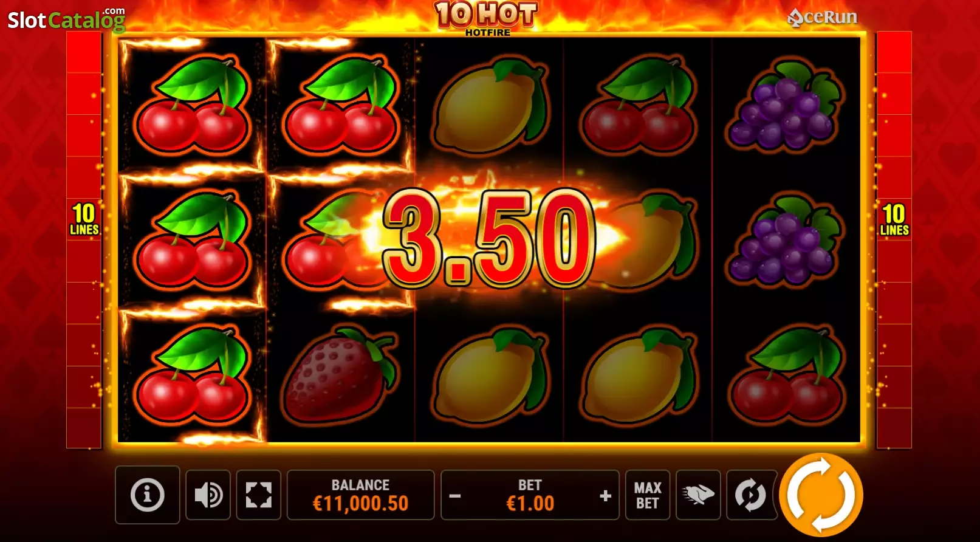Click the SlotCatalog.com logo
The width and height of the screenshot is (980, 542).
pos(66,19)
